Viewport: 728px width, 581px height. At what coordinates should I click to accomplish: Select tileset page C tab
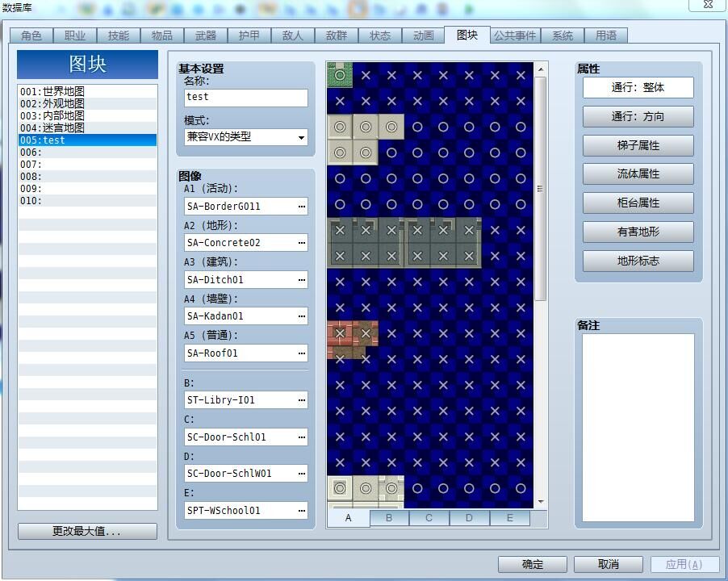[x=429, y=518]
